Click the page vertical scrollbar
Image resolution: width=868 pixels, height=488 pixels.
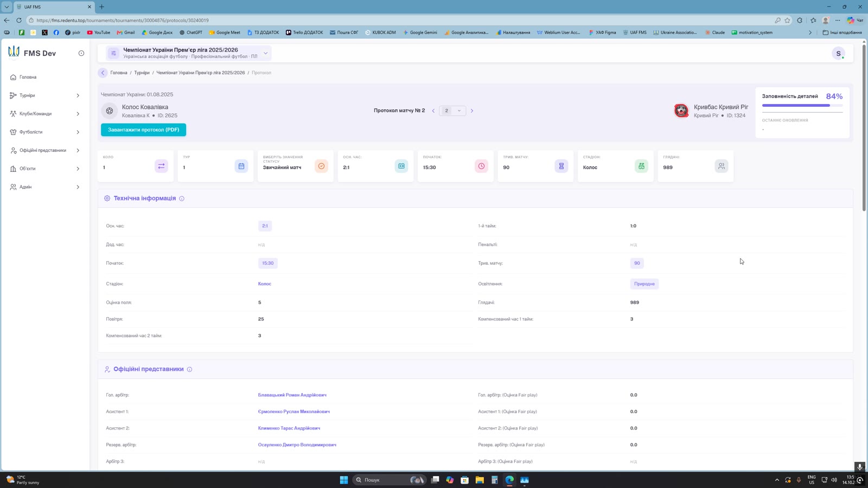coord(864,127)
